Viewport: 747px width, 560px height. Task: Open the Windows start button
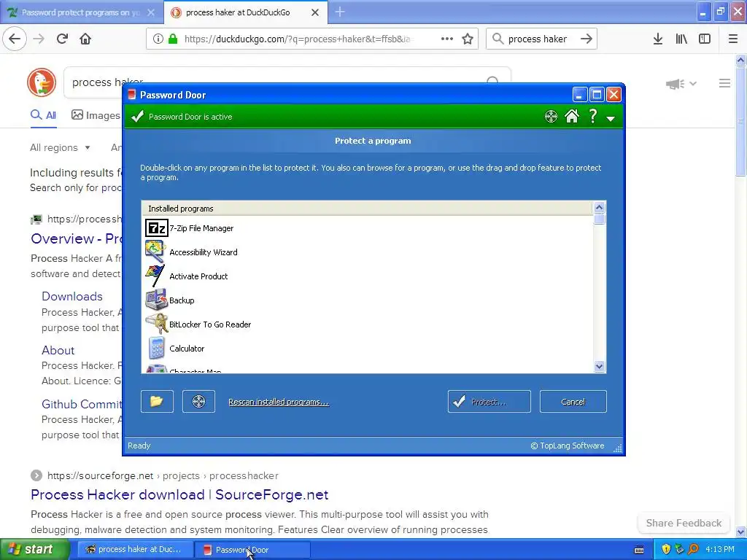(x=34, y=550)
